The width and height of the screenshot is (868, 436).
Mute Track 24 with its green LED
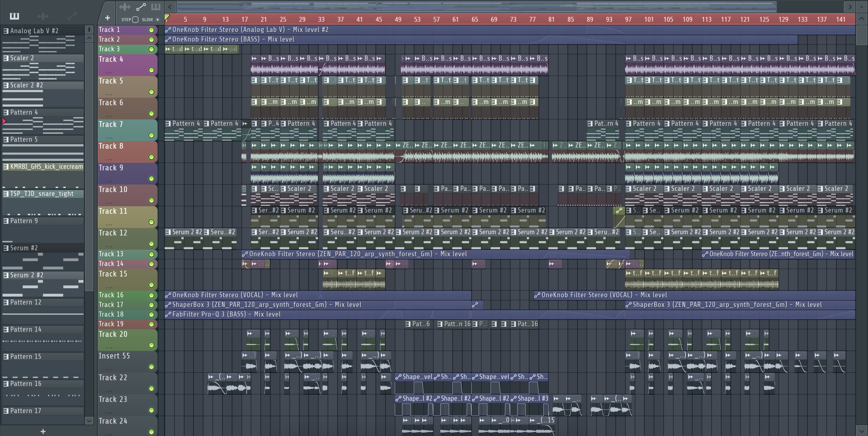click(x=151, y=431)
